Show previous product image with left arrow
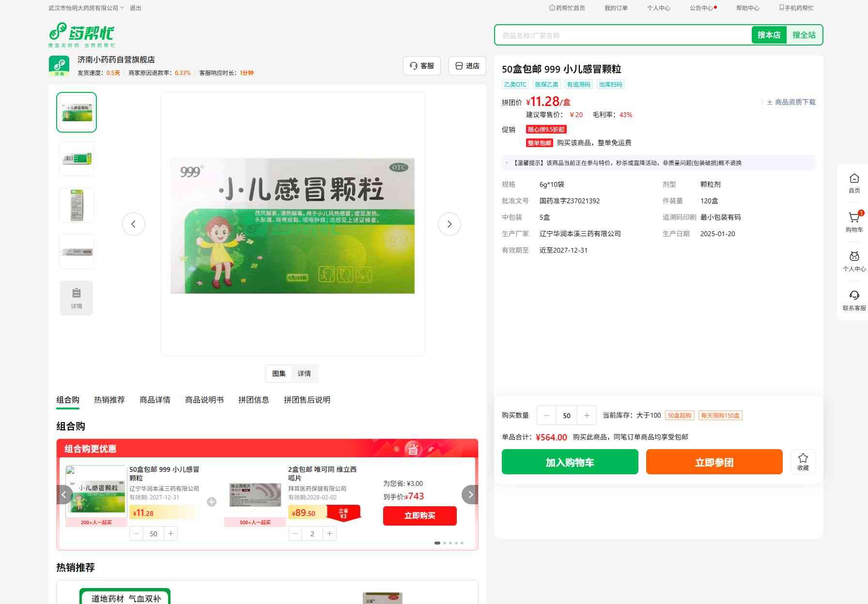This screenshot has width=868, height=604. point(133,224)
